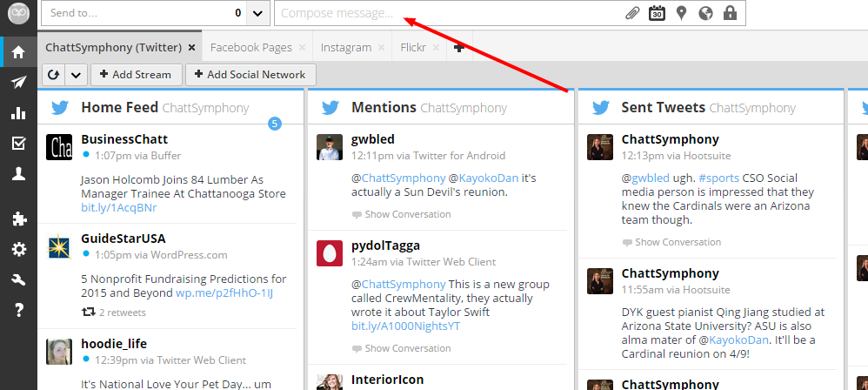The width and height of the screenshot is (868, 390).
Task: Open the calendar scheduling icon
Action: (x=657, y=13)
